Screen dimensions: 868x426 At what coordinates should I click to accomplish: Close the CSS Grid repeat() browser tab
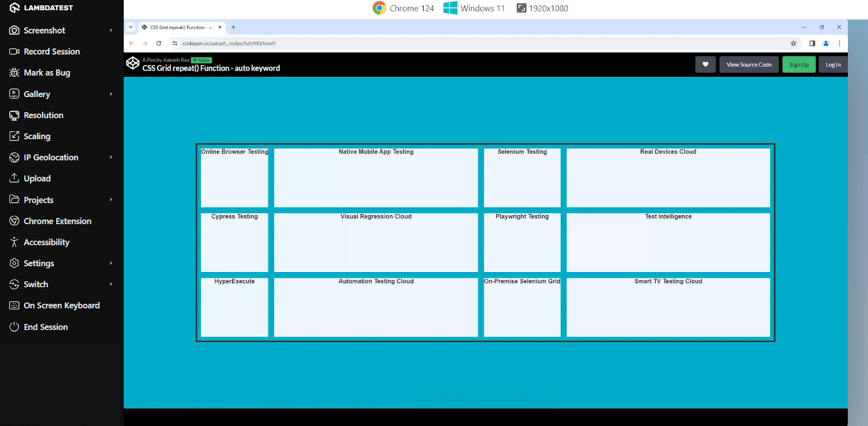[220, 27]
